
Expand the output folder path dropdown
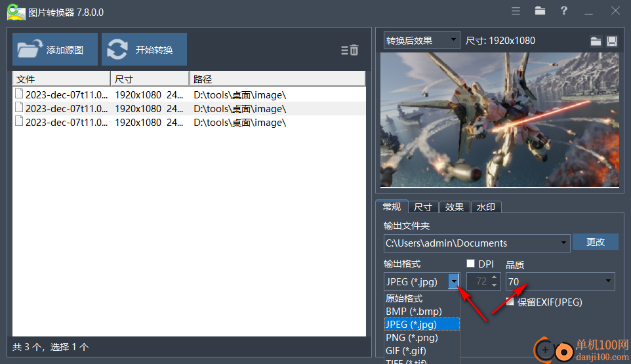coord(563,243)
